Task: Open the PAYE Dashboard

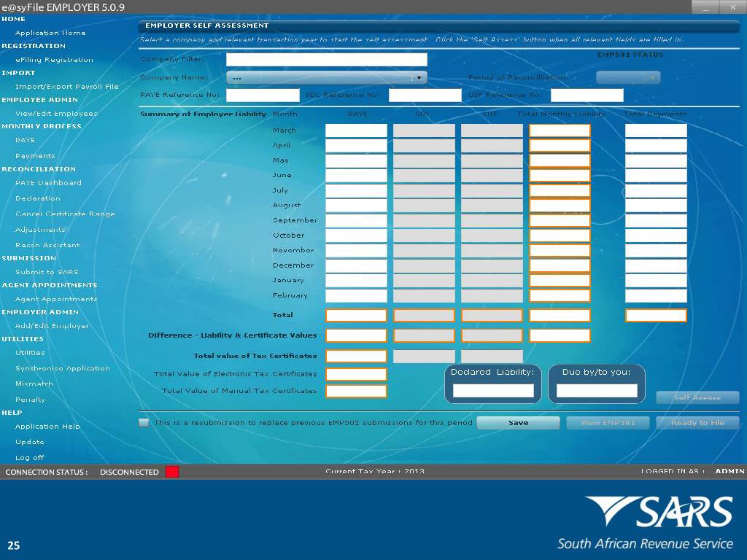Action: pyautogui.click(x=48, y=183)
